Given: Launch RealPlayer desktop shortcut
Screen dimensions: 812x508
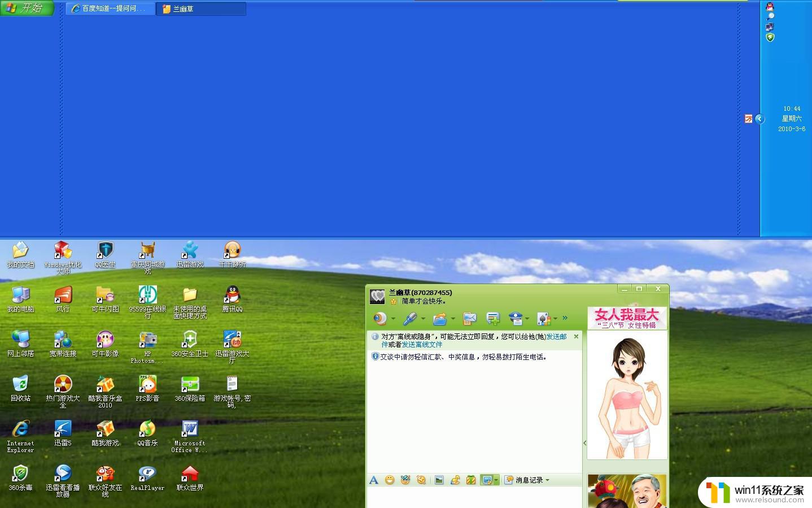Looking at the screenshot, I should (x=147, y=478).
